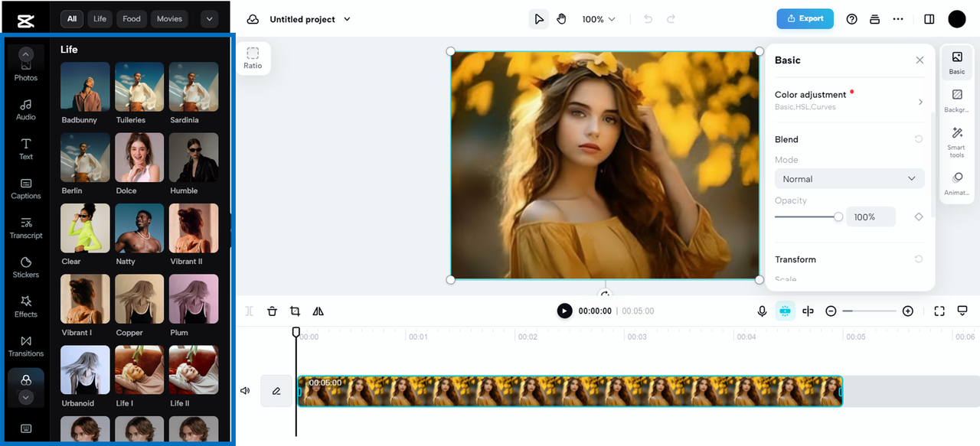Image resolution: width=980 pixels, height=446 pixels.
Task: Enter fullscreen preview mode
Action: [x=939, y=311]
